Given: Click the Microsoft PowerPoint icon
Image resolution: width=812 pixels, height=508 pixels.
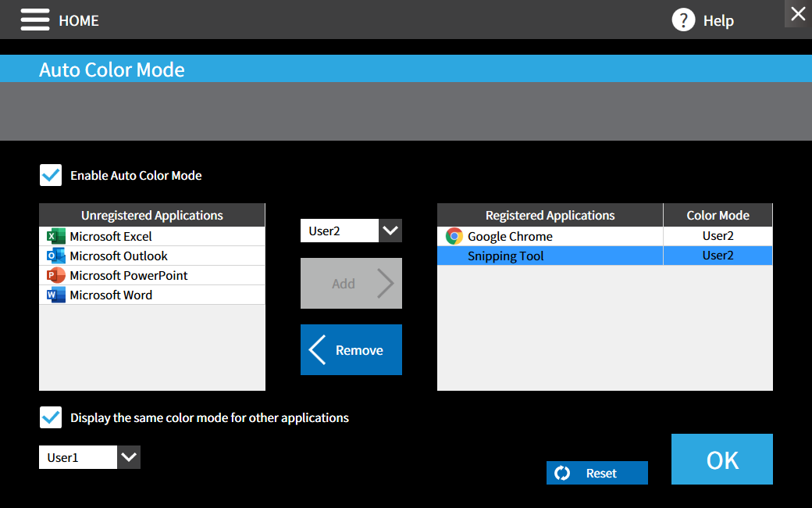Looking at the screenshot, I should 55,275.
